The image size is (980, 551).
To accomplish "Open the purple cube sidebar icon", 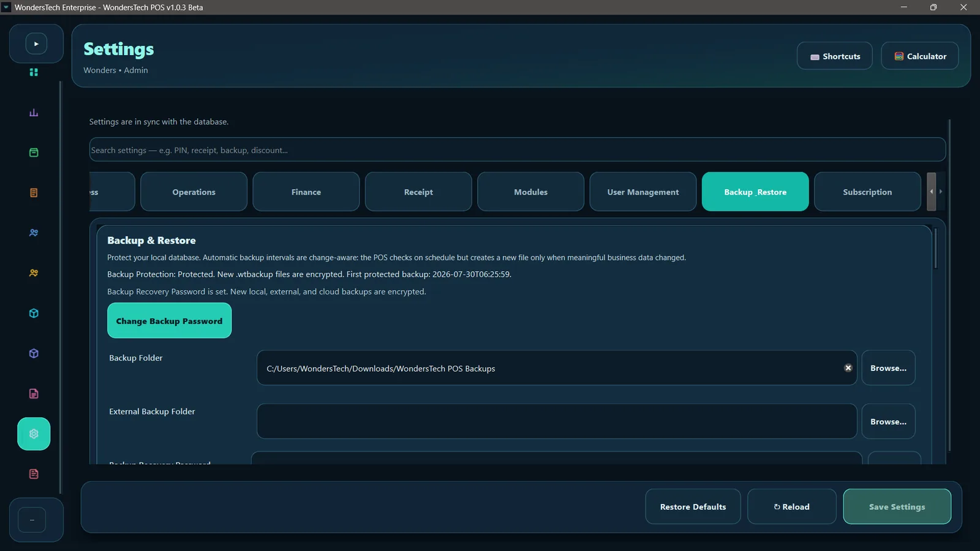I will coord(34,353).
